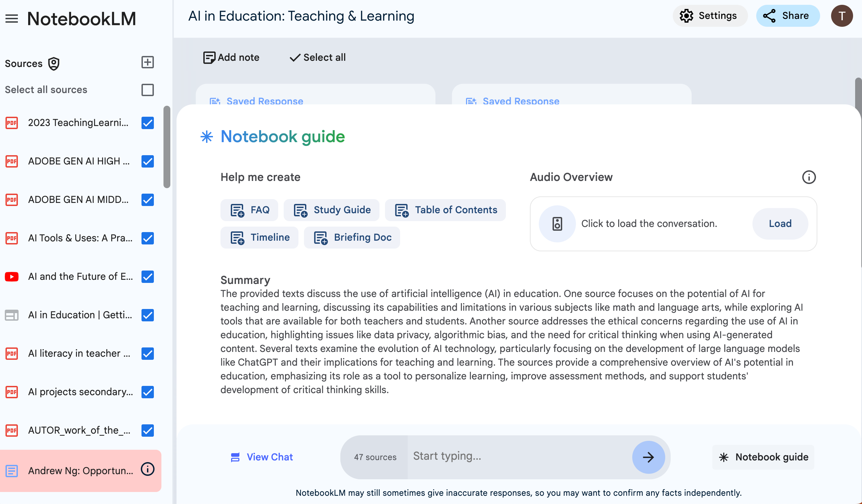Uncheck AI literacy in teacher source
Viewport: 862px width, 504px height.
[148, 354]
